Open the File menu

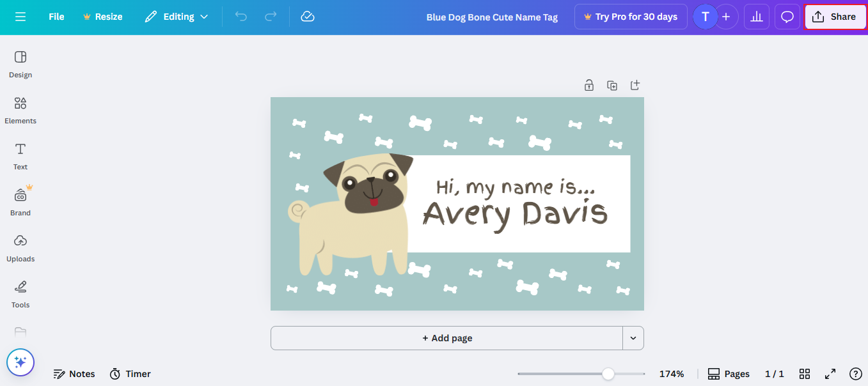56,17
